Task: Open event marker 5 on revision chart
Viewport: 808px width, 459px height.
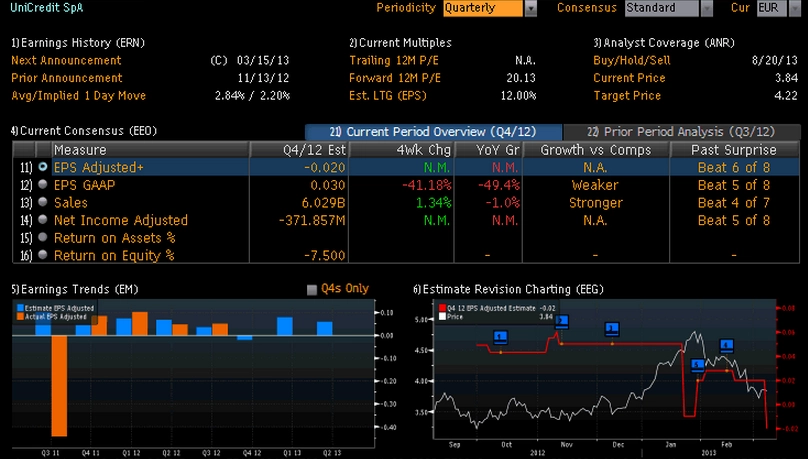Action: [x=697, y=365]
